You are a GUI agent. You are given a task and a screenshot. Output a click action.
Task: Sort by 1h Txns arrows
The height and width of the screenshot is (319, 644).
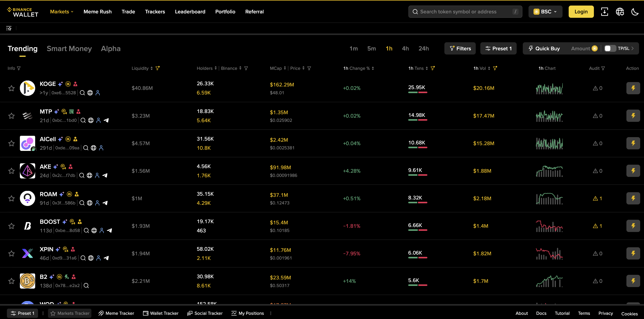coord(427,68)
